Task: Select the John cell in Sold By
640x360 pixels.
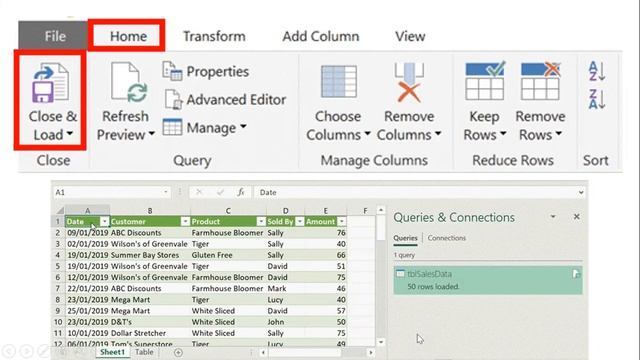Action: (x=285, y=322)
